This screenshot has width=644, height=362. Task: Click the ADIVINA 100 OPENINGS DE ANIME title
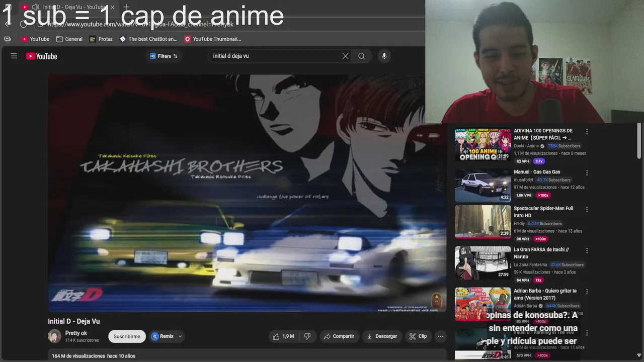tap(543, 134)
